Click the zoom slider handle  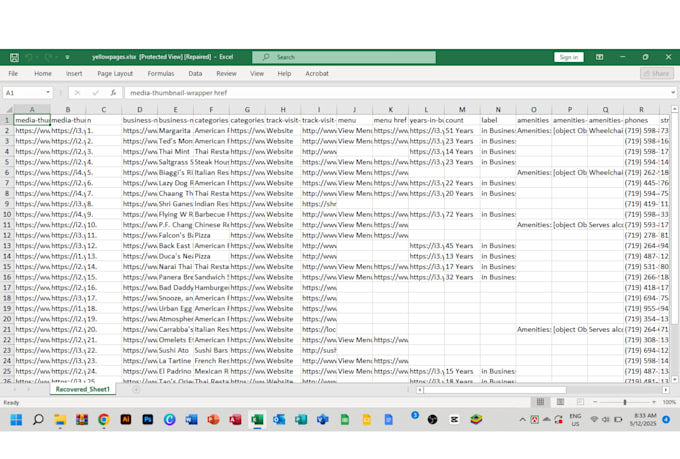[x=625, y=402]
